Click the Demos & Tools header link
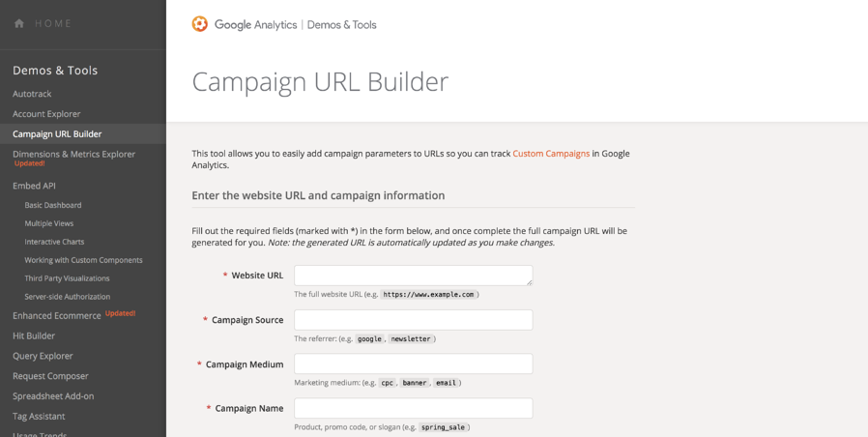Screen dimensions: 868x437 (341, 24)
